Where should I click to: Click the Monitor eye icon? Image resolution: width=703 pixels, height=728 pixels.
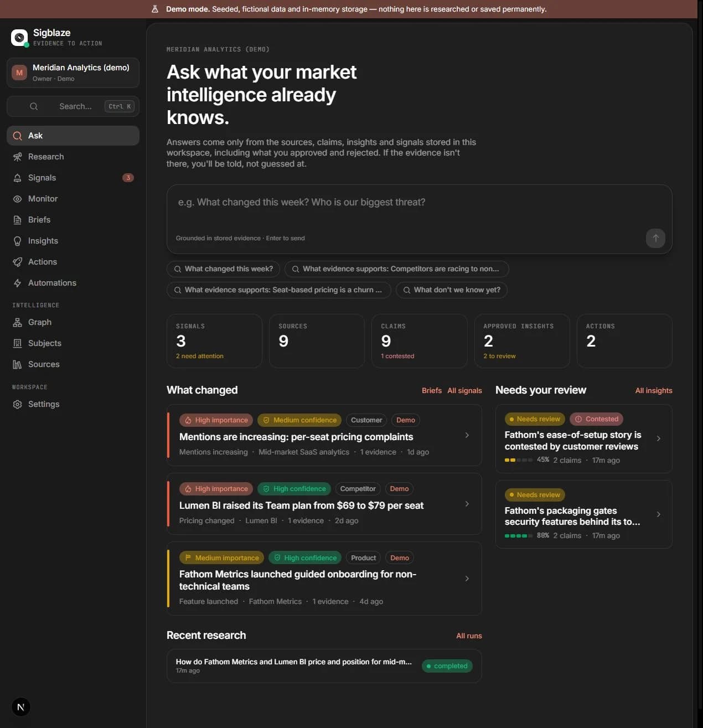[18, 199]
